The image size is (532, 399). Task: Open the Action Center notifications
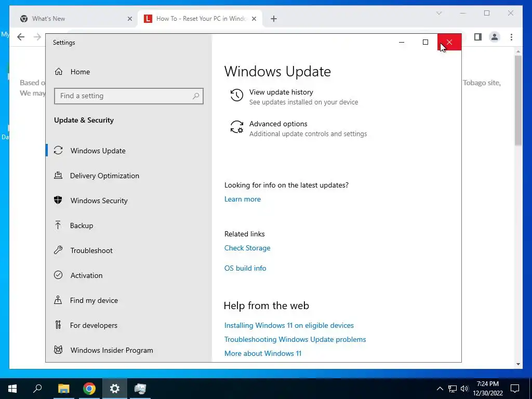tap(515, 389)
